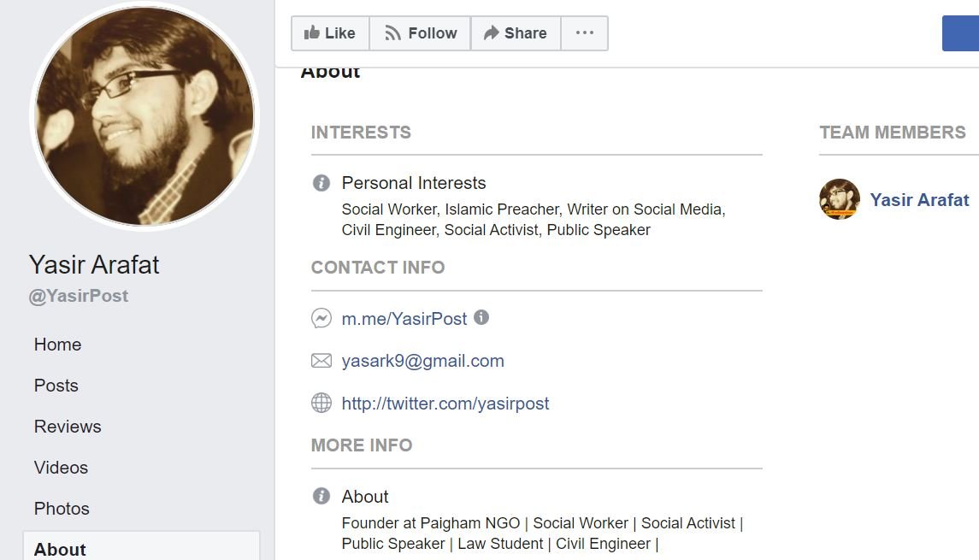The width and height of the screenshot is (979, 560).
Task: Click info icon beside About under More Info
Action: click(x=321, y=497)
